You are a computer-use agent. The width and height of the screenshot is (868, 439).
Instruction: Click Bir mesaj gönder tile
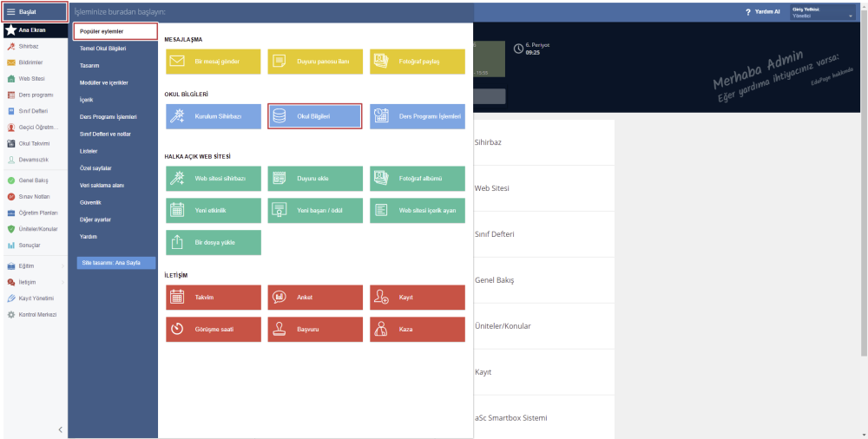(x=214, y=62)
